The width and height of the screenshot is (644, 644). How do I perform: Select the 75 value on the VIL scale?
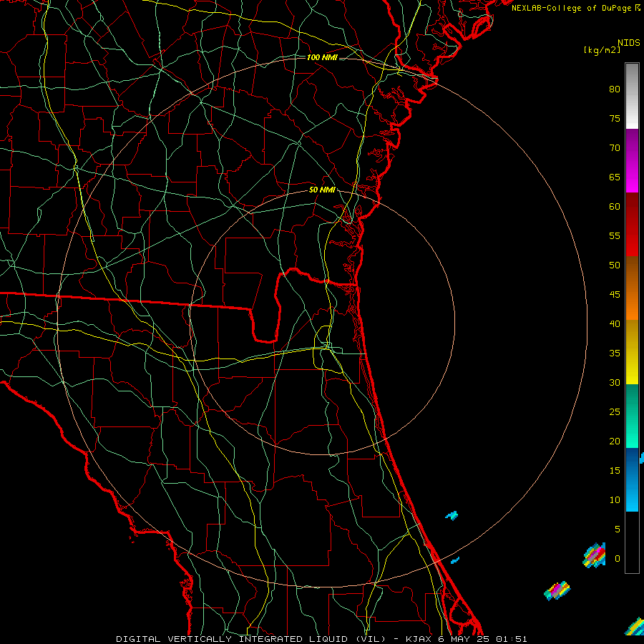[x=615, y=119]
